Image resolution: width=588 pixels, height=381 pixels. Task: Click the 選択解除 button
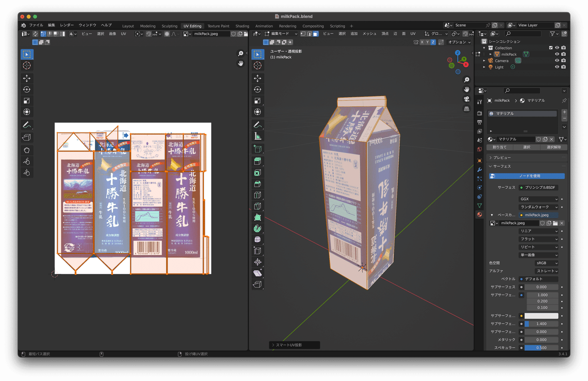click(554, 147)
